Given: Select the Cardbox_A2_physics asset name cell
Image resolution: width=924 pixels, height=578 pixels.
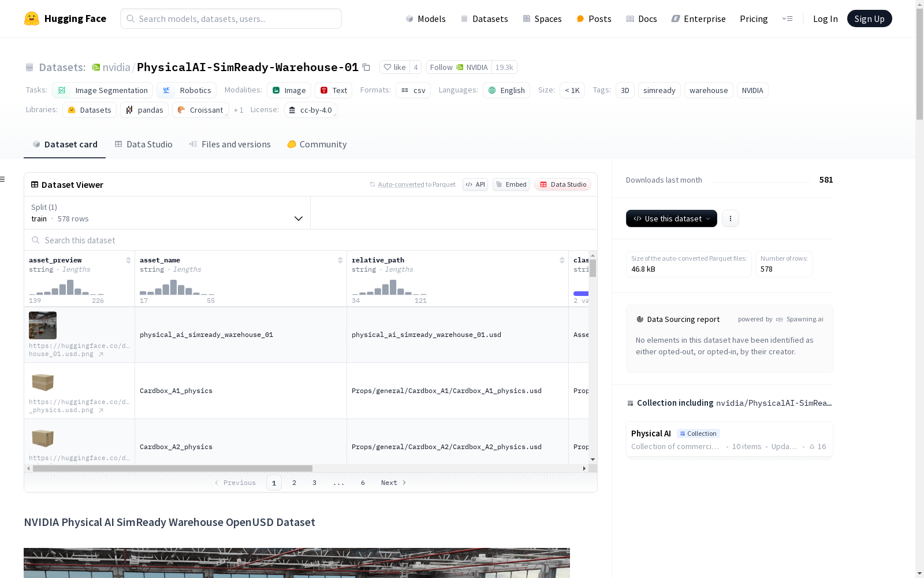Looking at the screenshot, I should pos(241,447).
